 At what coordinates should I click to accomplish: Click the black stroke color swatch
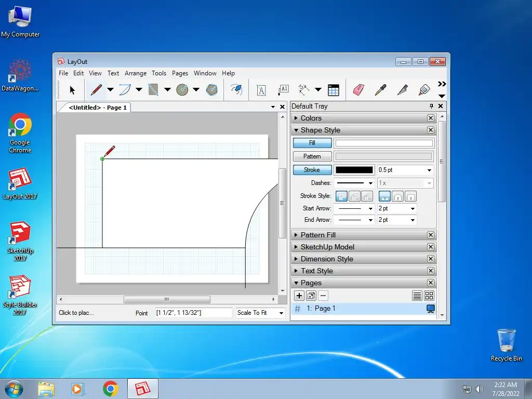[354, 170]
